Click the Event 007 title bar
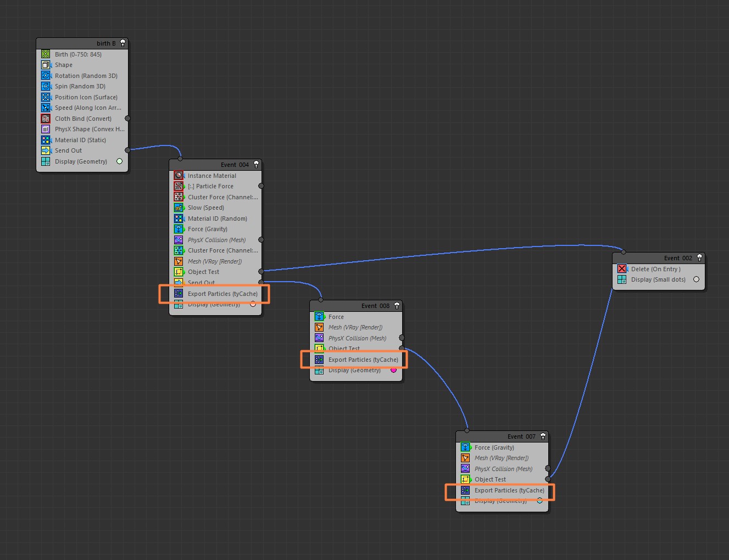This screenshot has height=560, width=729. click(502, 436)
